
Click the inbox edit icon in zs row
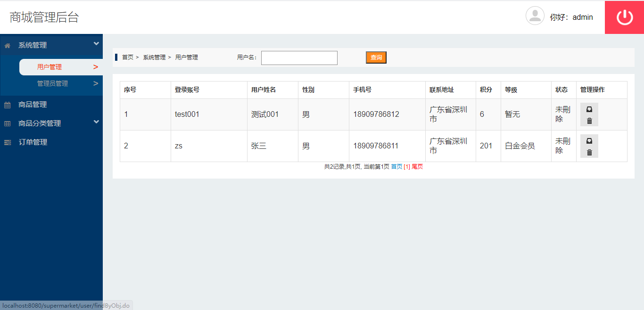[589, 140]
